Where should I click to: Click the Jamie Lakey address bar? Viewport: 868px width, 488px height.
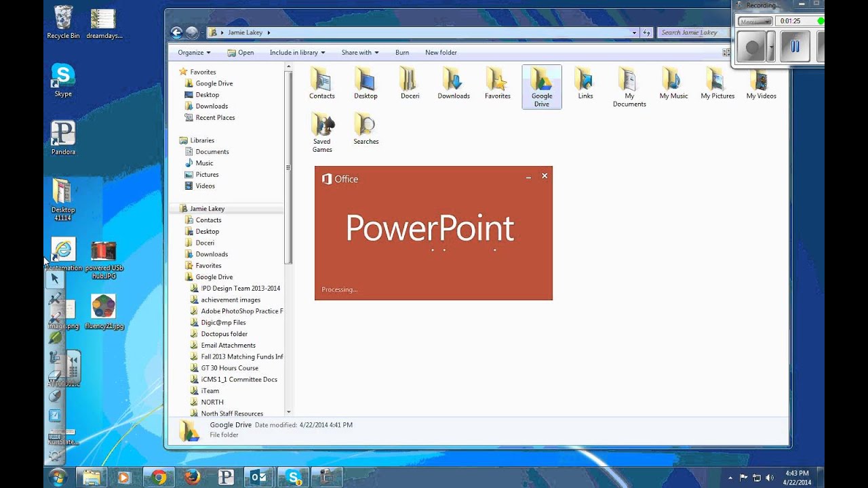coord(423,33)
